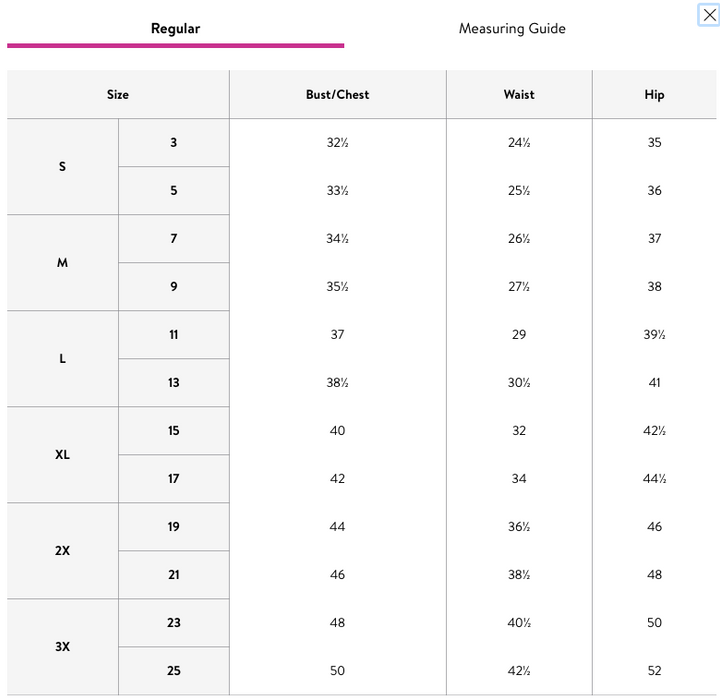Viewport: 720px width, 700px height.
Task: Click the 52 hip value for size 25
Action: click(654, 671)
